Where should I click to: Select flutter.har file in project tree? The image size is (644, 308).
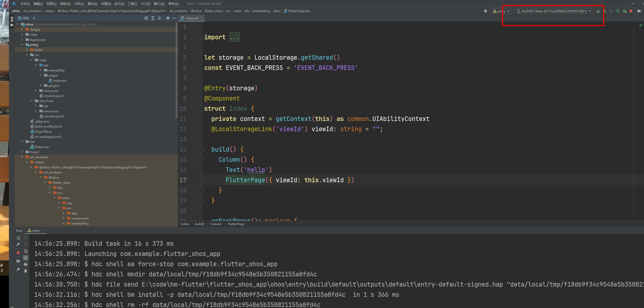pyautogui.click(x=42, y=147)
